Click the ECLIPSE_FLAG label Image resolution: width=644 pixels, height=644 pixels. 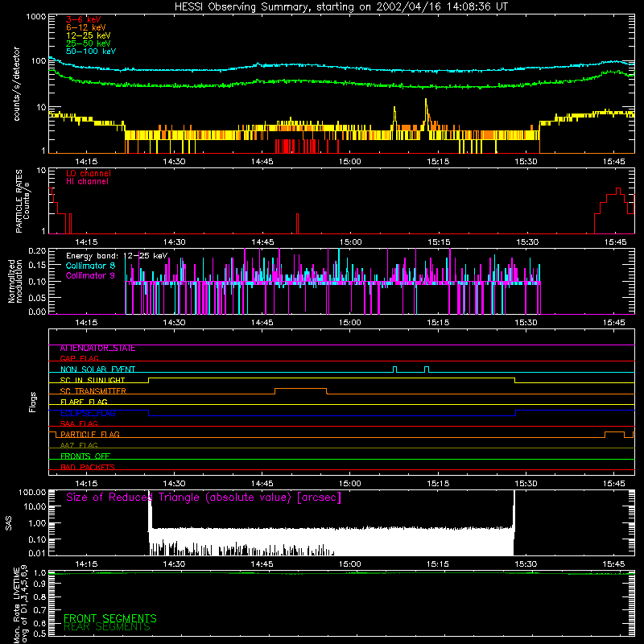88,413
